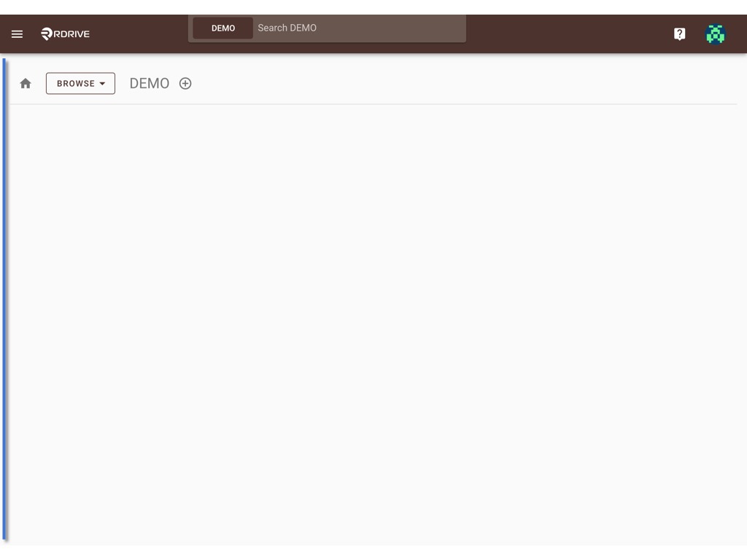The image size is (747, 560).
Task: Open the help question mark icon
Action: point(679,34)
